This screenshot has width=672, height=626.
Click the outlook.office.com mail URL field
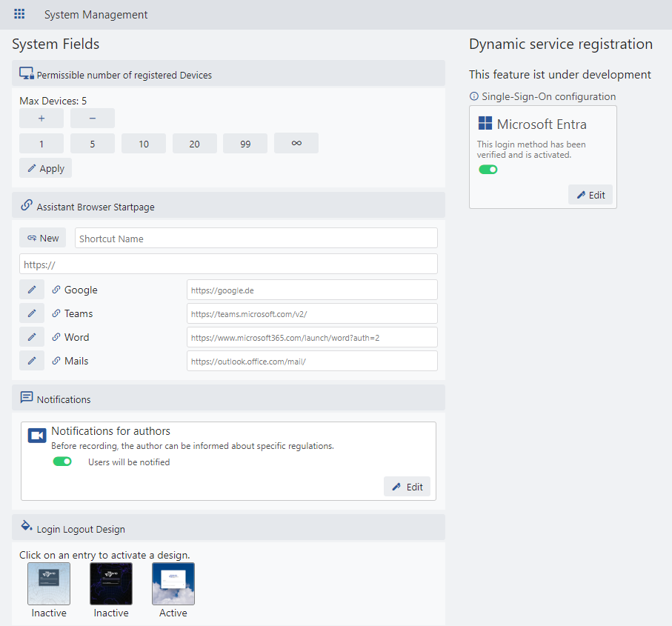coord(312,361)
